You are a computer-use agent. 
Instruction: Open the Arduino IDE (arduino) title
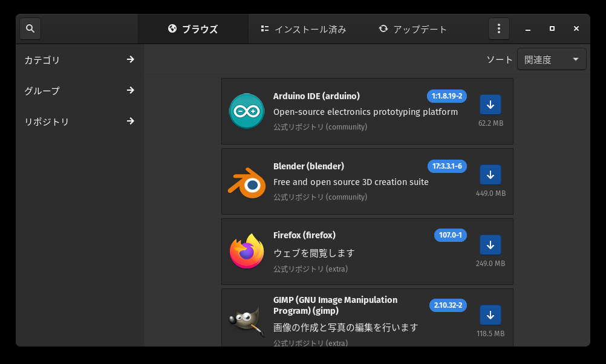(316, 96)
